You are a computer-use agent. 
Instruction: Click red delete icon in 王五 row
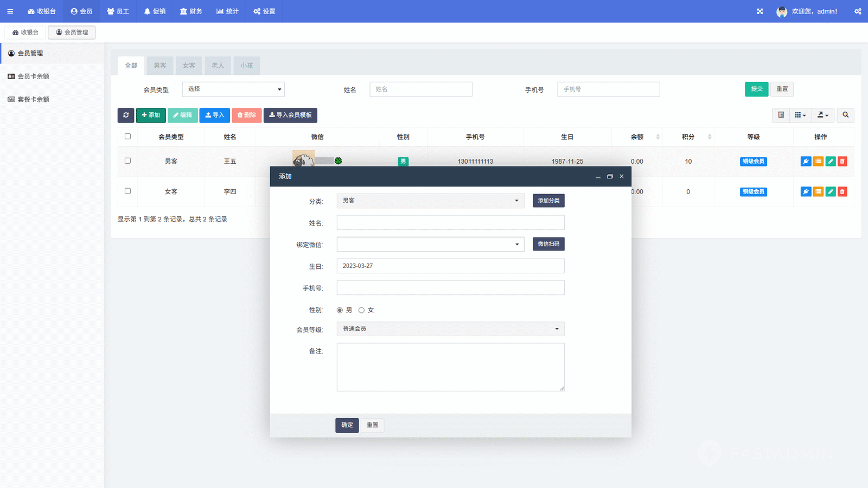842,162
